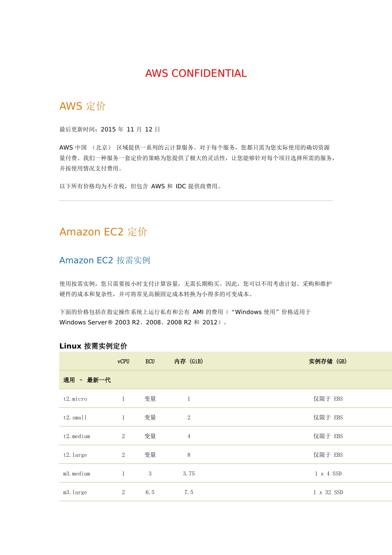392x555 pixels.
Task: Click the paragraph starting '以下所有价格均为不含税'
Action: coord(141,186)
